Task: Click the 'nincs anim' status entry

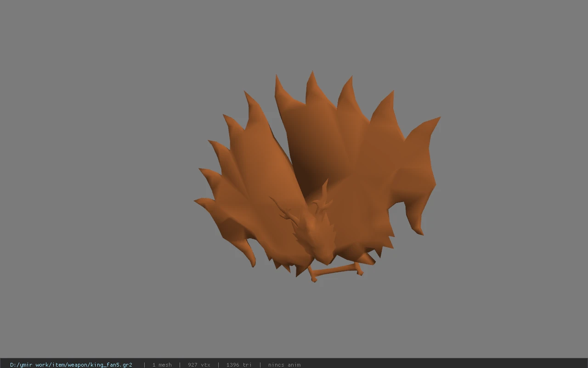Action: tap(284, 365)
